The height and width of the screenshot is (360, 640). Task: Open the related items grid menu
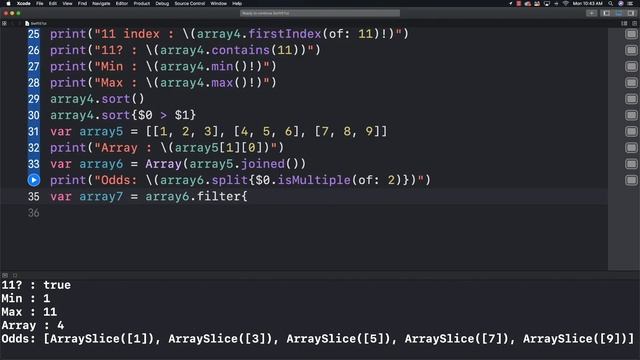click(4, 23)
